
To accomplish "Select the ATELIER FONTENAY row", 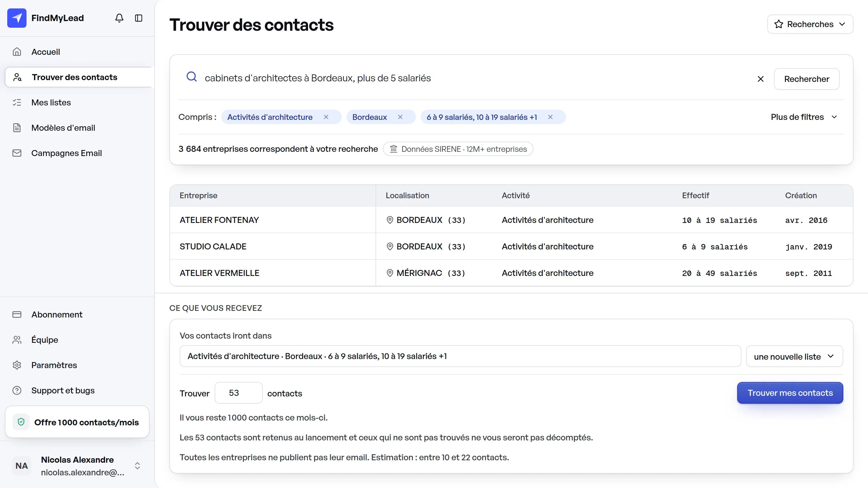I will (x=511, y=220).
